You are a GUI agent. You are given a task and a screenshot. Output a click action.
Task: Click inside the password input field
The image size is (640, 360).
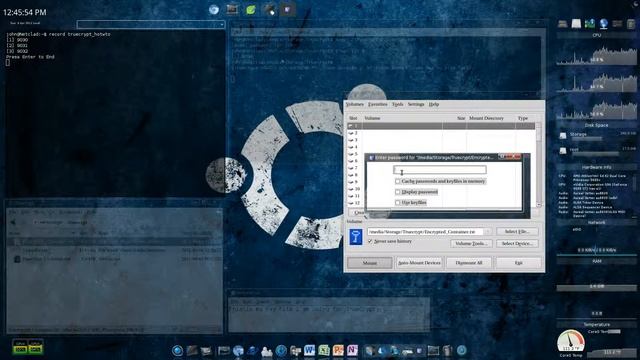pyautogui.click(x=440, y=170)
